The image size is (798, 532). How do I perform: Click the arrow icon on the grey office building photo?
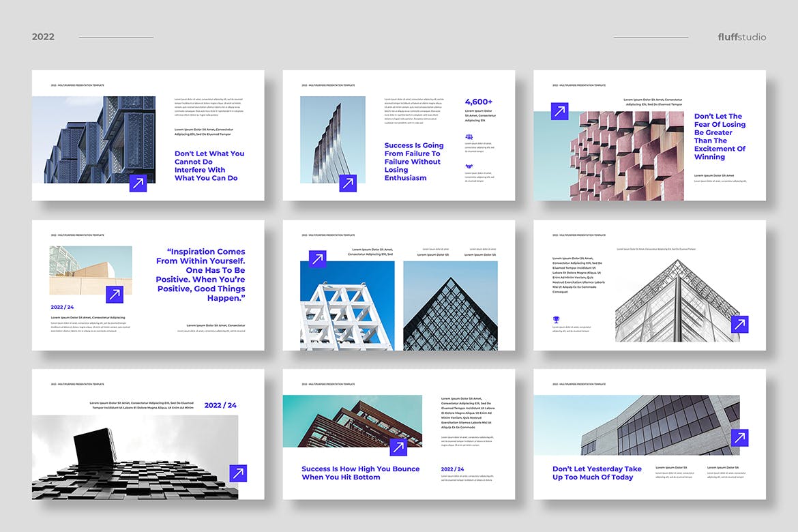(739, 438)
